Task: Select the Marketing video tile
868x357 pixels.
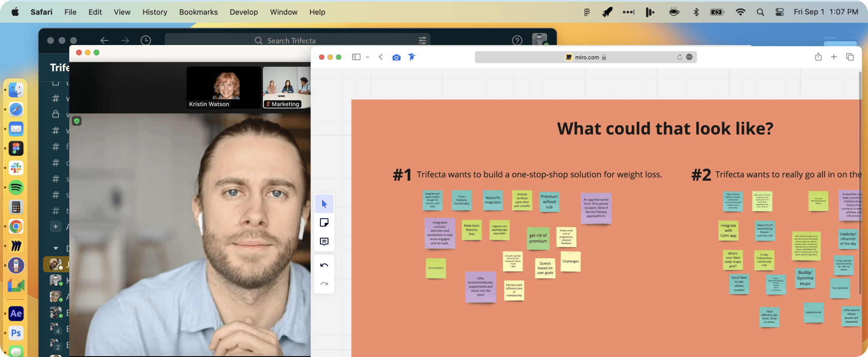Action: pyautogui.click(x=287, y=88)
